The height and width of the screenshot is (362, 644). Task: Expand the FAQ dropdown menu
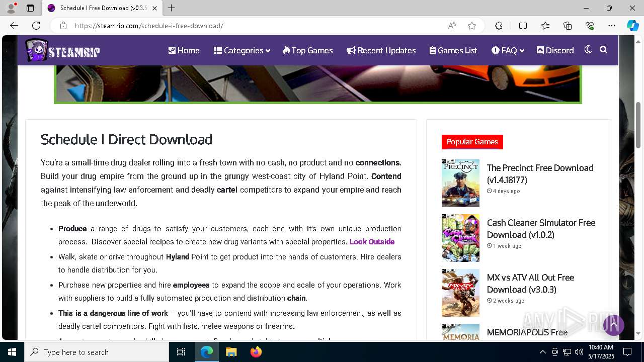[508, 50]
